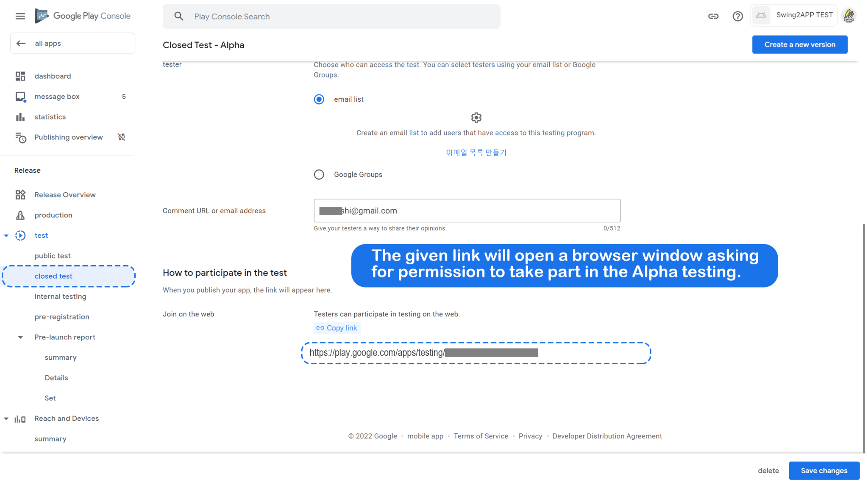The width and height of the screenshot is (868, 488).
Task: Select the email list radio button
Action: pyautogui.click(x=319, y=99)
